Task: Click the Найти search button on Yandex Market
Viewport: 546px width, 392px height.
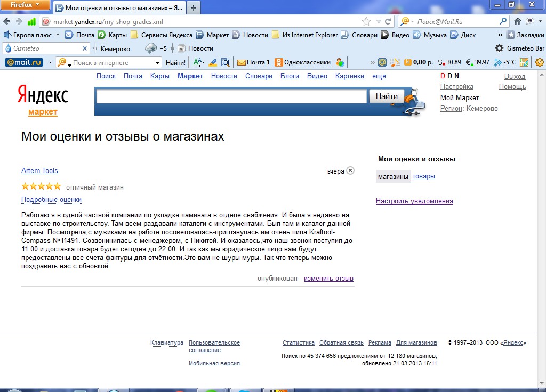Action: (387, 96)
